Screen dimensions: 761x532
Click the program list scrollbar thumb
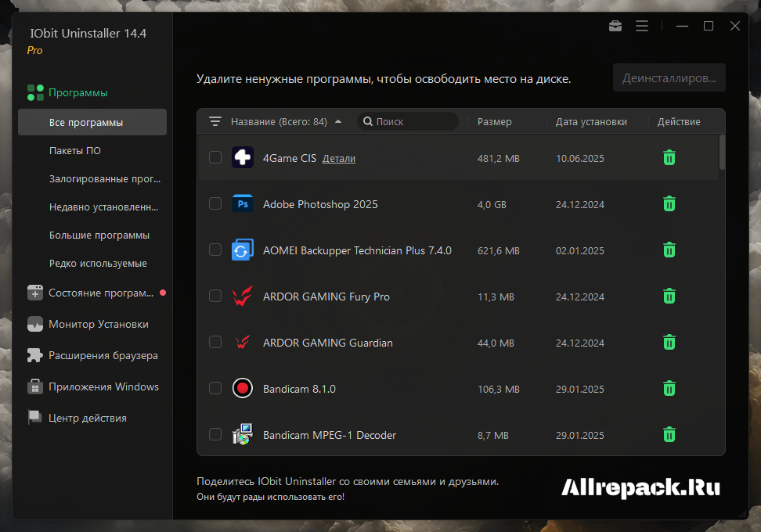(x=722, y=153)
